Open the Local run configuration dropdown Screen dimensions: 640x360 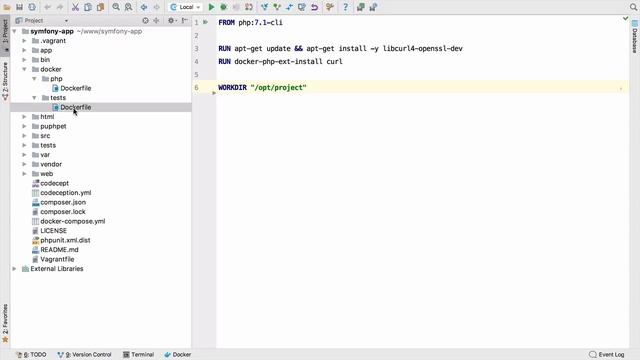[185, 7]
